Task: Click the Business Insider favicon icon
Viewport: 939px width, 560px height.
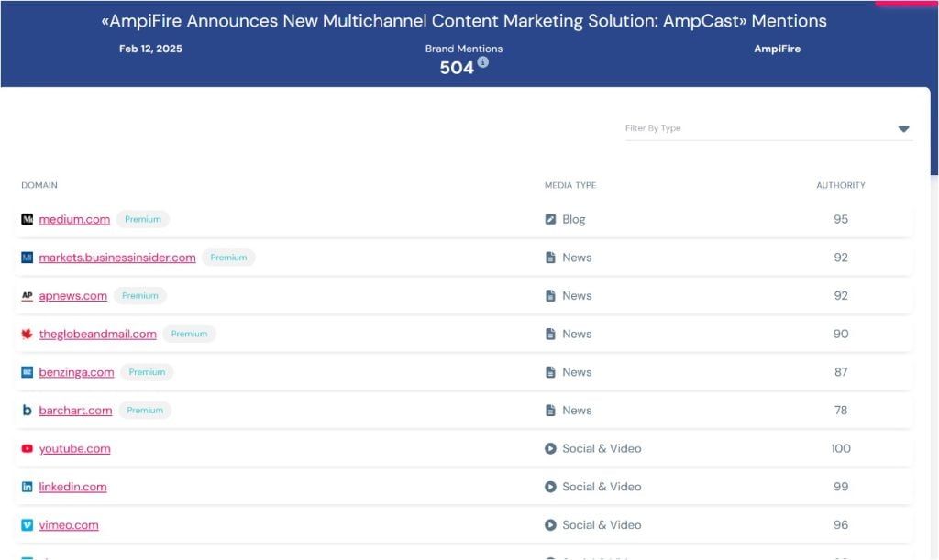Action: click(27, 258)
